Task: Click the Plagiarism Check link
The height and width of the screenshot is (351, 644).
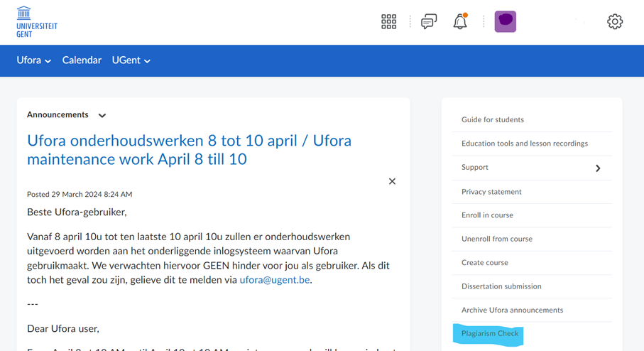Action: pos(490,333)
